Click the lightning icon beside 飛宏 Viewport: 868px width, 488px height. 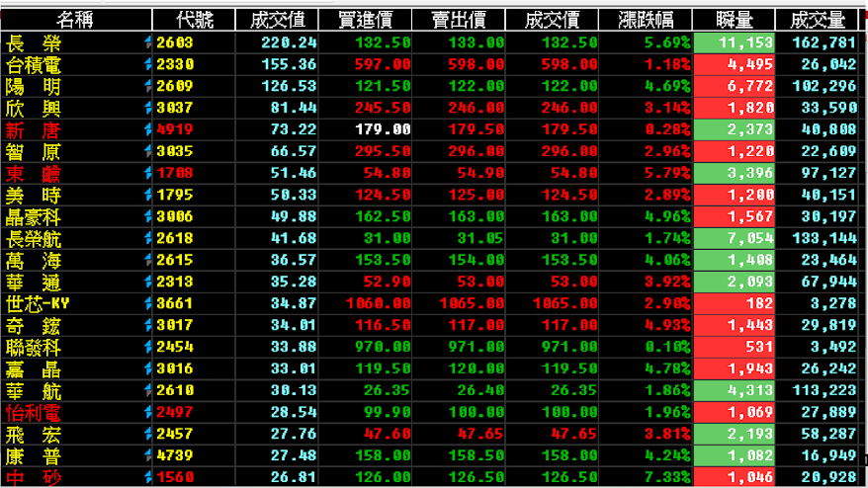(x=148, y=434)
